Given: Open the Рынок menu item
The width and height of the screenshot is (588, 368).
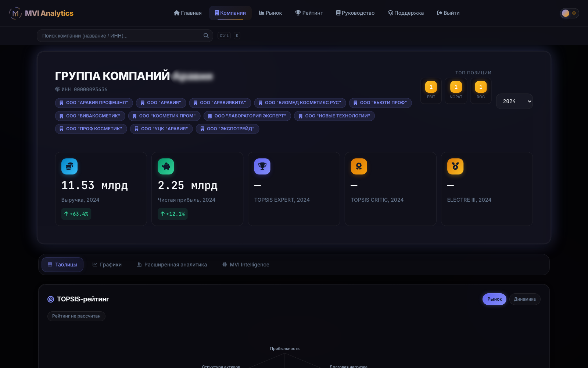Looking at the screenshot, I should pos(270,13).
